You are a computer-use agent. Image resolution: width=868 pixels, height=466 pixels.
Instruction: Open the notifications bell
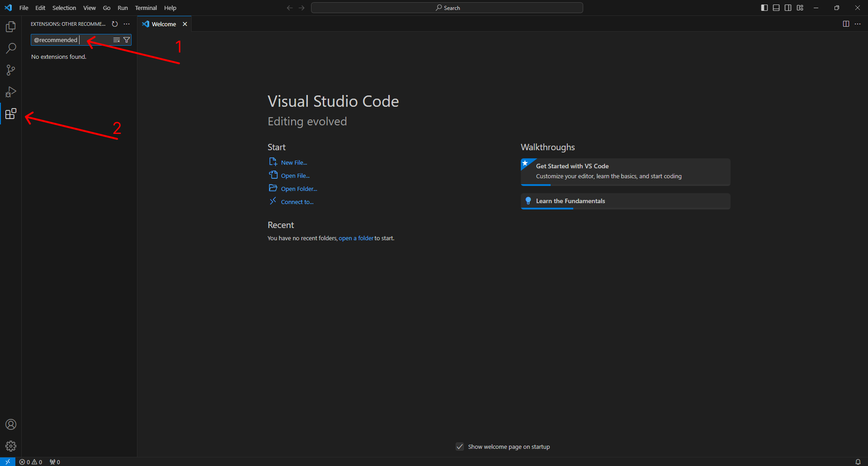[858, 462]
